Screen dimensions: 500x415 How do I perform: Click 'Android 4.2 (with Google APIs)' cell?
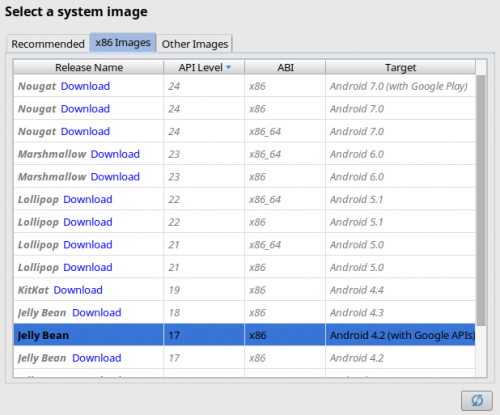[x=400, y=335]
